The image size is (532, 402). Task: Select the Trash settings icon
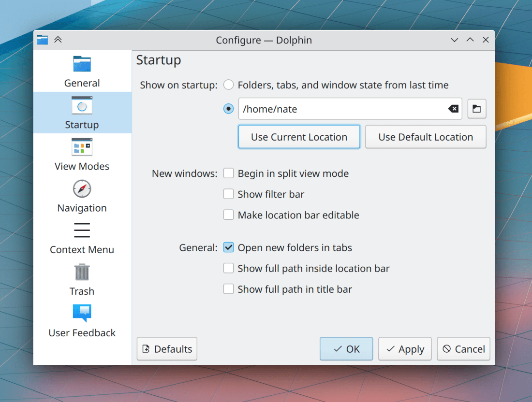82,272
